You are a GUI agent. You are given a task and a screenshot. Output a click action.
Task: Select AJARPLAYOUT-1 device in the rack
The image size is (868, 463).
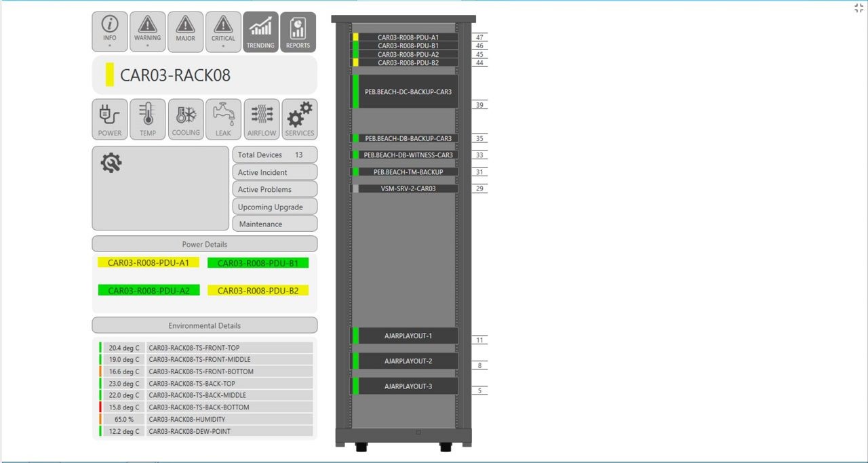[x=405, y=336]
